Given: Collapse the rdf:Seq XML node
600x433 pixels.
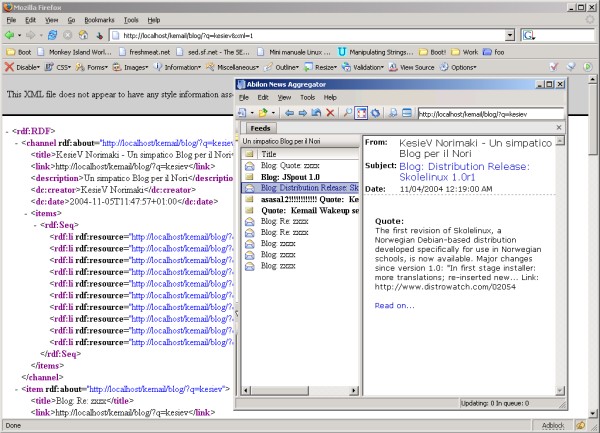Looking at the screenshot, I should (x=35, y=225).
